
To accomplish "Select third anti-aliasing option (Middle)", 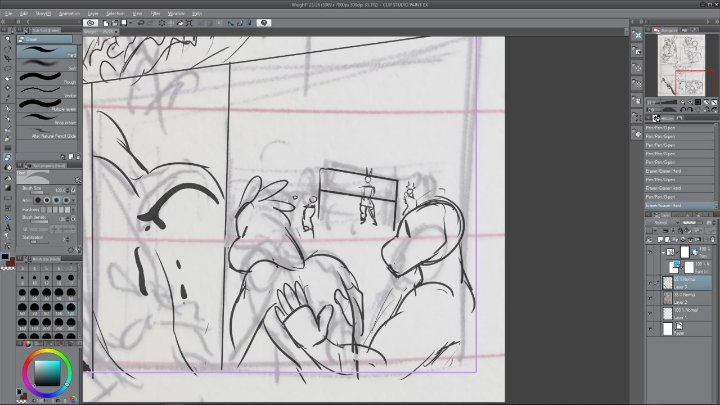I will [x=56, y=200].
